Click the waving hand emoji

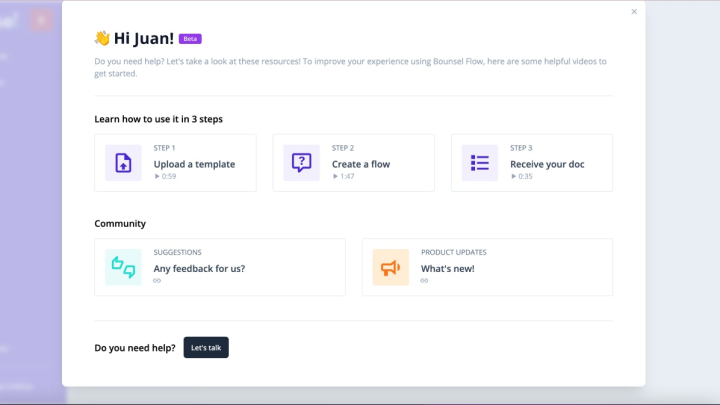(102, 38)
